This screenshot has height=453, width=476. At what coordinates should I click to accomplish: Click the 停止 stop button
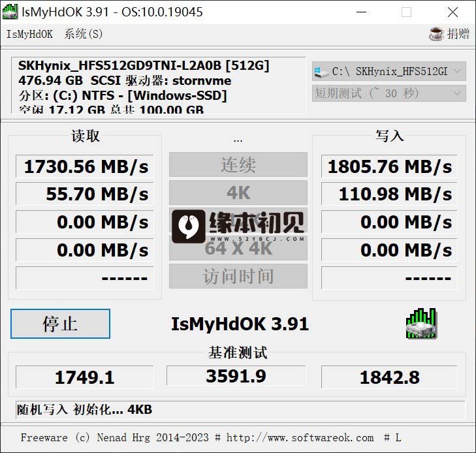coord(61,324)
